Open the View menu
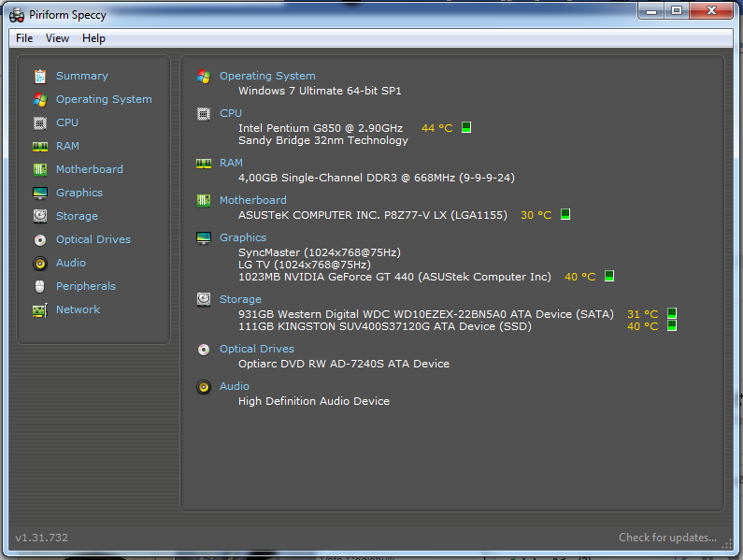The width and height of the screenshot is (743, 560). pyautogui.click(x=57, y=38)
